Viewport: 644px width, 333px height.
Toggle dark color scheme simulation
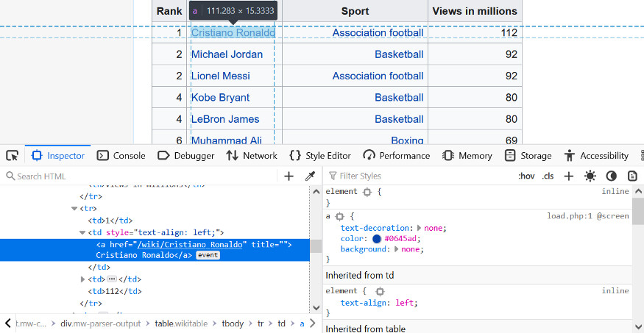pos(611,176)
